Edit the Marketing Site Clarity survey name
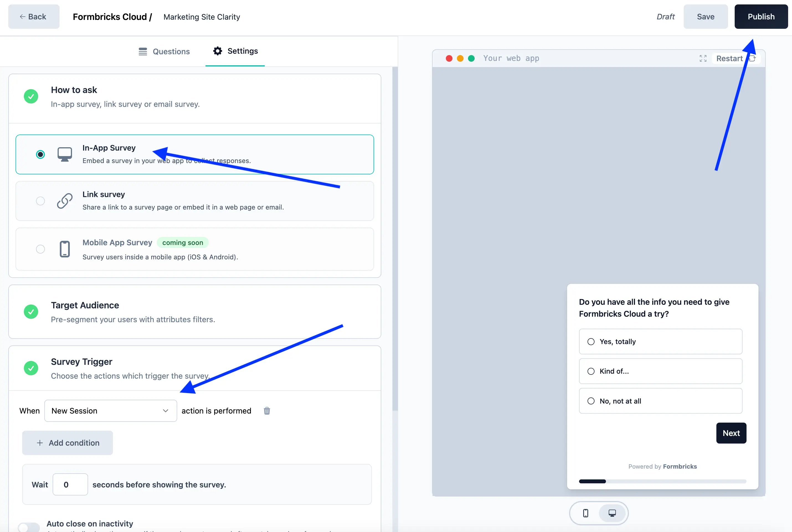Screen dimensions: 792x532 click(202, 17)
